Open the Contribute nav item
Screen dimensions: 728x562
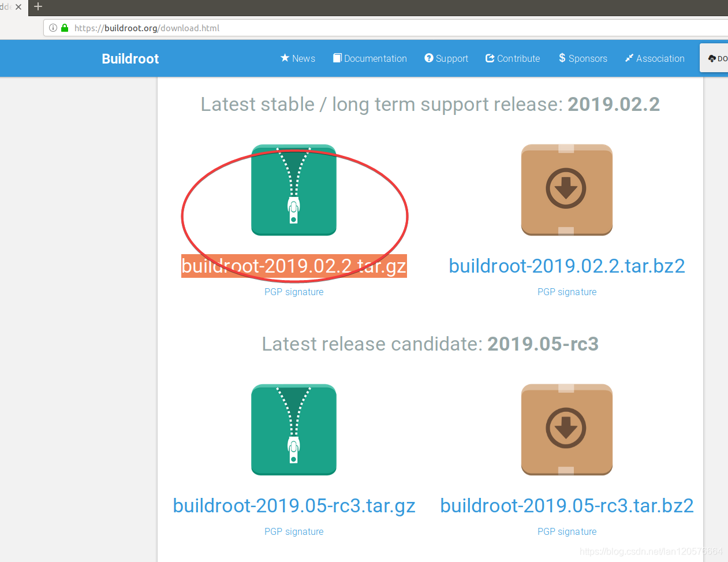513,58
